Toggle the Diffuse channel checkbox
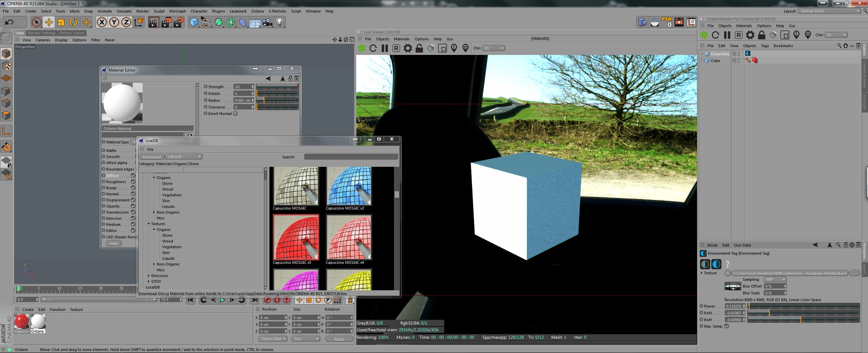868x353 pixels. tap(133, 176)
